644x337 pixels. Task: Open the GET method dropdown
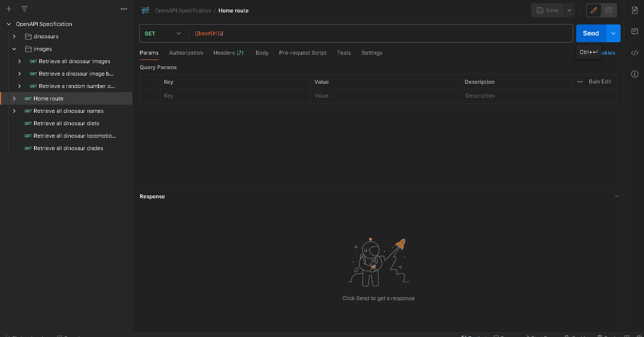point(163,33)
